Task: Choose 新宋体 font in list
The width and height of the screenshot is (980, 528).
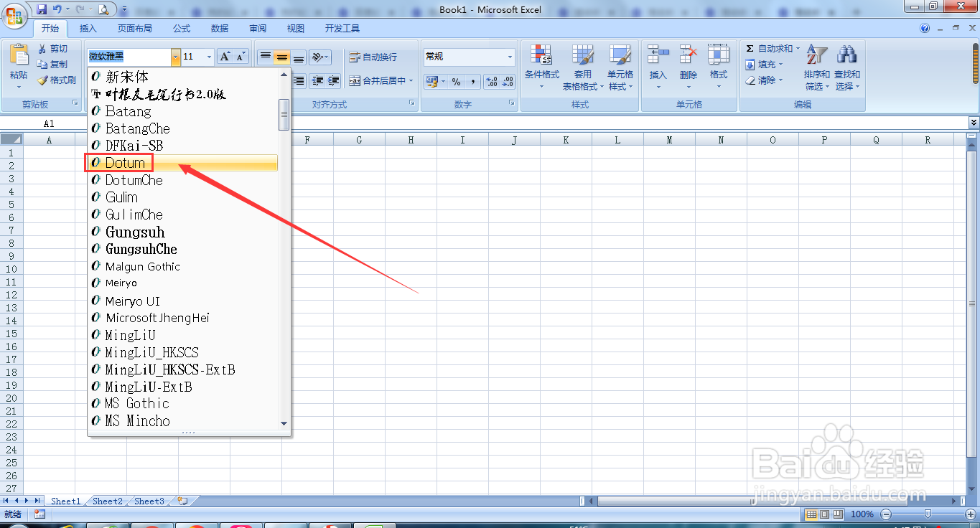Action: click(x=183, y=77)
